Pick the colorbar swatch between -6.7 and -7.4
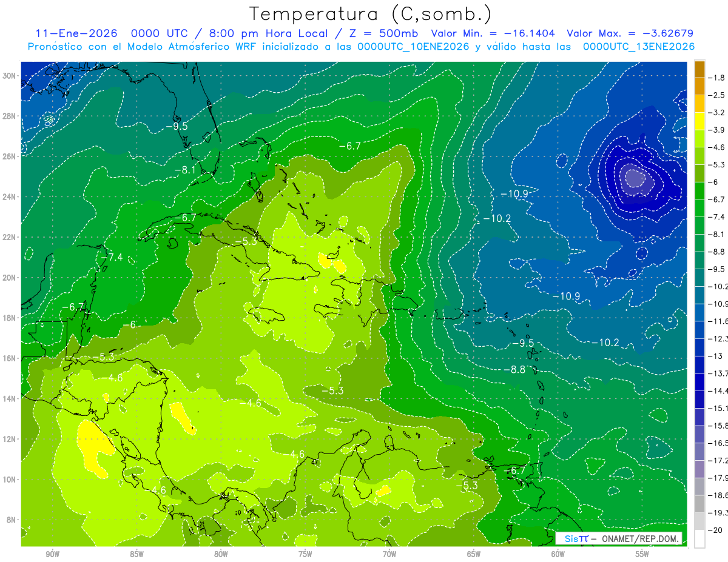 tap(699, 208)
